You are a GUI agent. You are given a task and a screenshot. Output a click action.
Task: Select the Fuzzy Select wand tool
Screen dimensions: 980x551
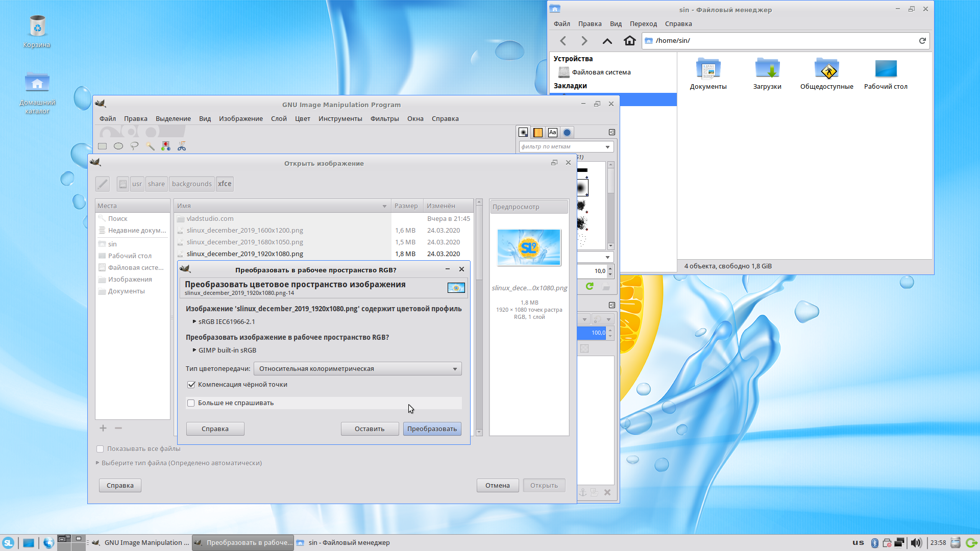(150, 146)
